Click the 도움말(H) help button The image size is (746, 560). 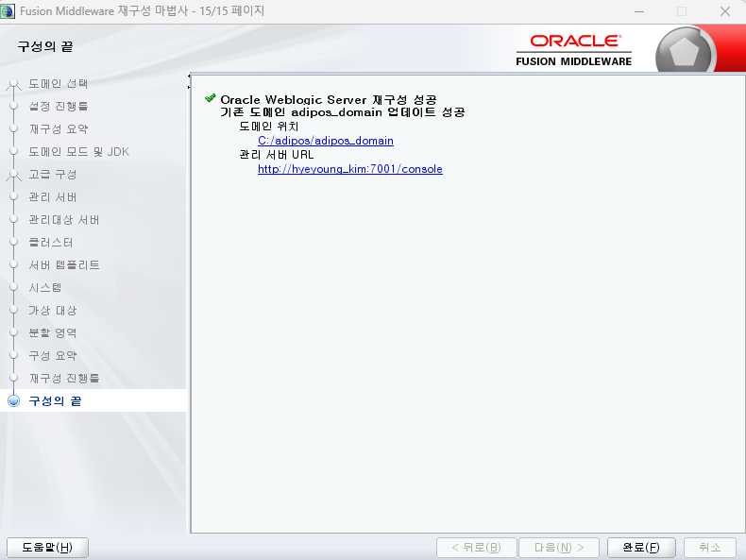47,548
